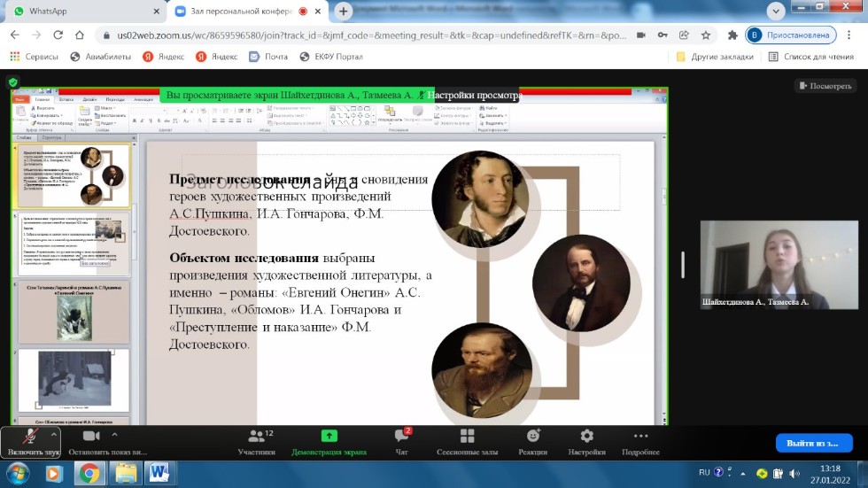Open the Яндекс bookmark beside Почта
Screen dimensions: 868x488
pos(217,57)
